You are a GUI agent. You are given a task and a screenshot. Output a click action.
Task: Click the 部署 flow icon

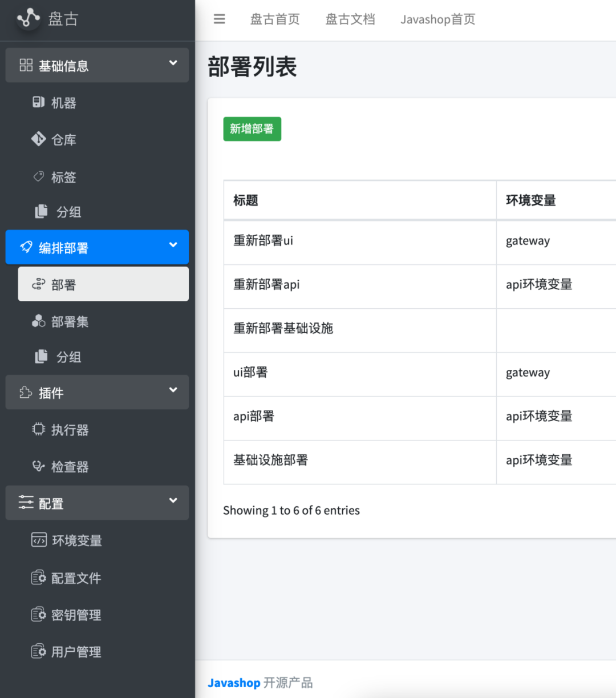38,284
